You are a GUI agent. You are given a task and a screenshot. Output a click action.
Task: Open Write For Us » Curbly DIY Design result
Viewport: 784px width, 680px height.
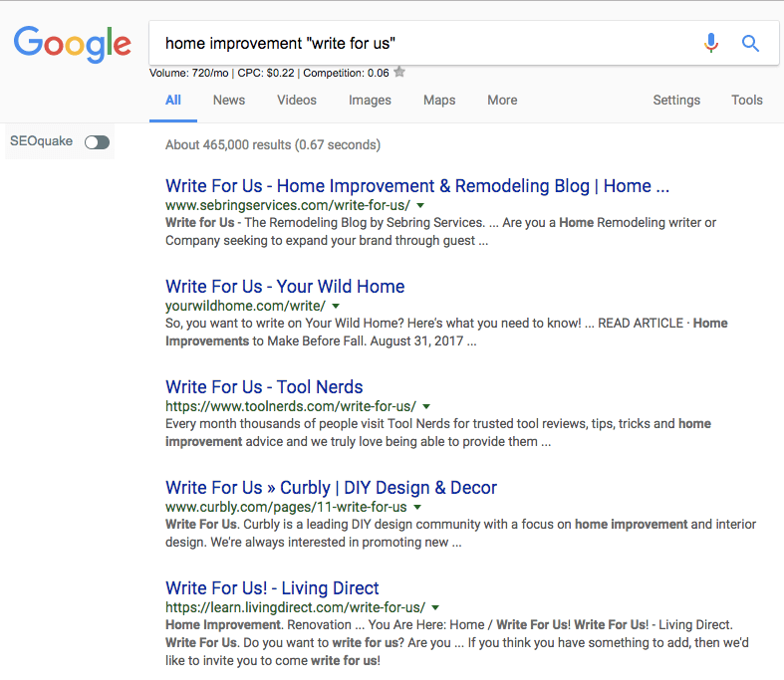point(331,487)
